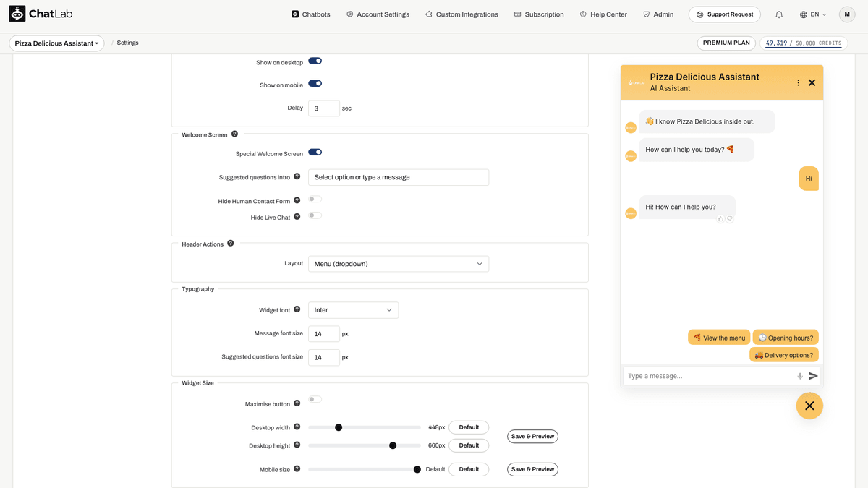Open Suggested questions intro combo box
The height and width of the screenshot is (488, 868).
(399, 177)
